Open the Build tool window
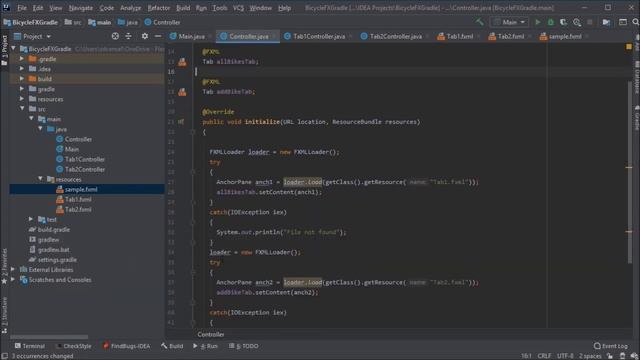Viewport: 640px width, 360px height. (x=172, y=346)
